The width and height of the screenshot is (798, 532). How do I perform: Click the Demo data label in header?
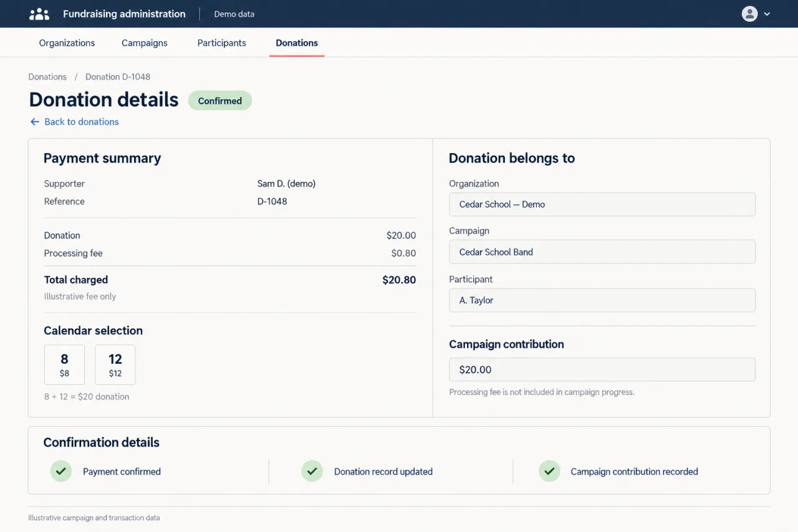(x=234, y=14)
